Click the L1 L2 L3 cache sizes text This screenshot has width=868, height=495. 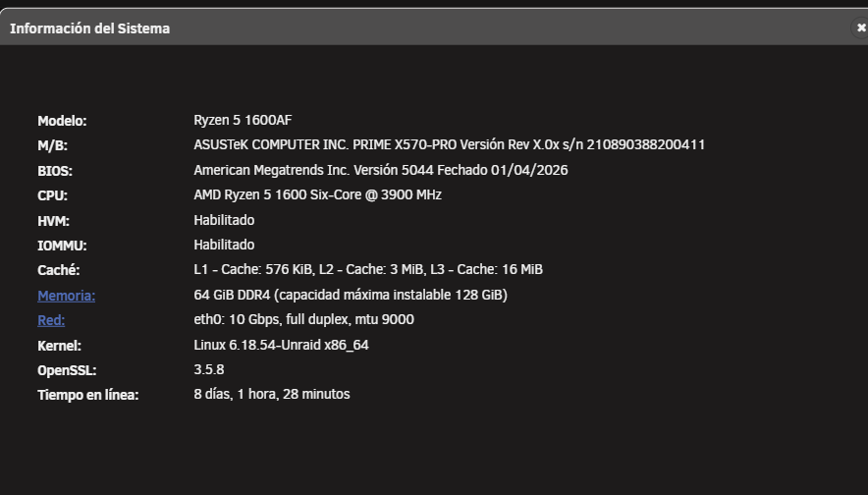tap(367, 270)
